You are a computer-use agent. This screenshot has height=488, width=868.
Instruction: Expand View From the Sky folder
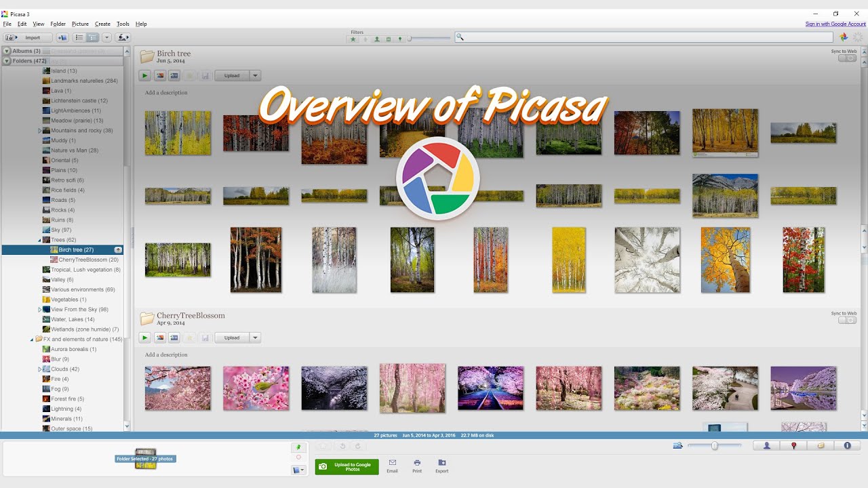[40, 310]
